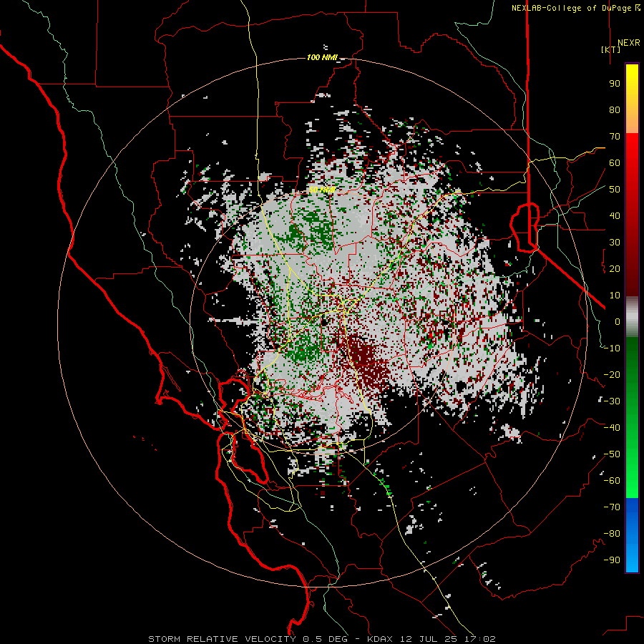This screenshot has height=644, width=644.
Task: Click the 10 value on the velocity scale
Action: 615,296
